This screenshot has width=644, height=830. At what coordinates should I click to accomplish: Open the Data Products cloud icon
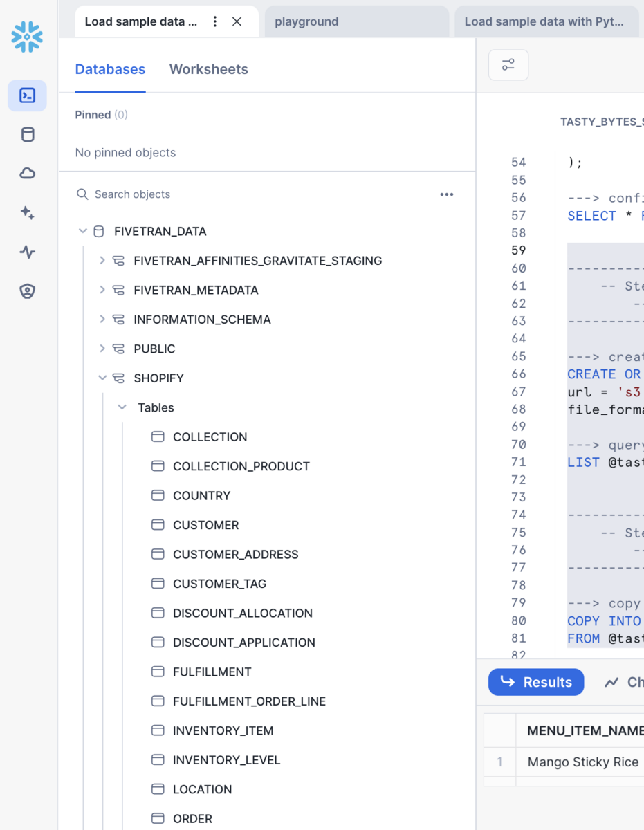pos(27,174)
